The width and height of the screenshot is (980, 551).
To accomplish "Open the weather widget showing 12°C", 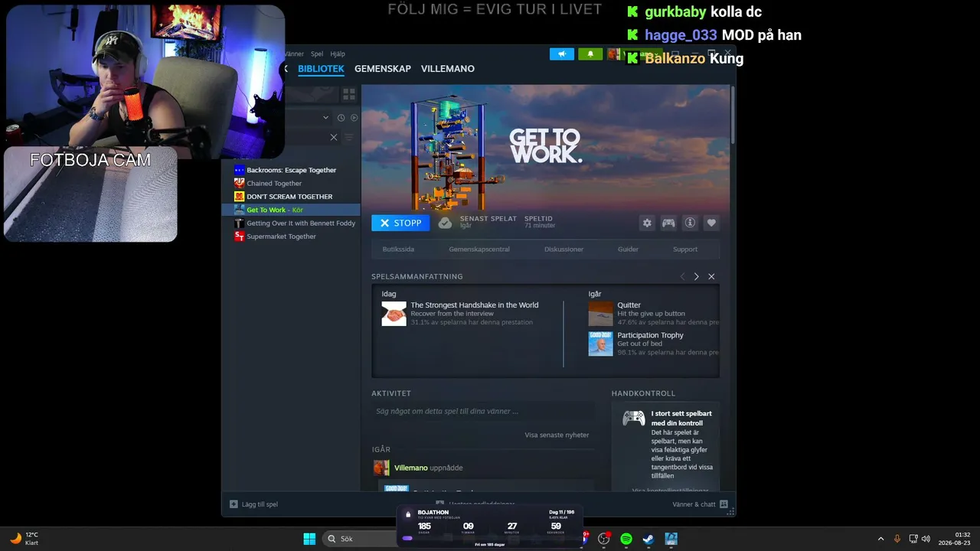I will (x=24, y=539).
